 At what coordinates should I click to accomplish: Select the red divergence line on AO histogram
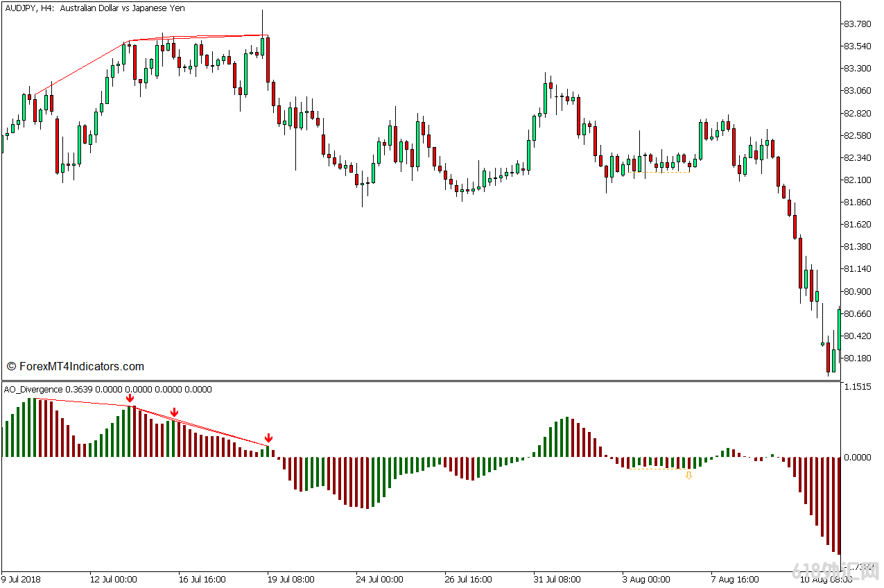(208, 426)
